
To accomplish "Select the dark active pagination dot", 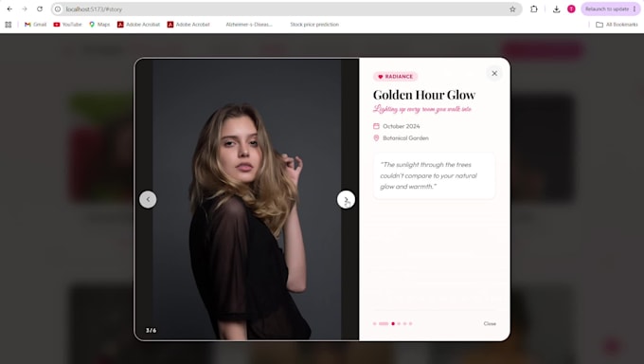I will coord(393,323).
